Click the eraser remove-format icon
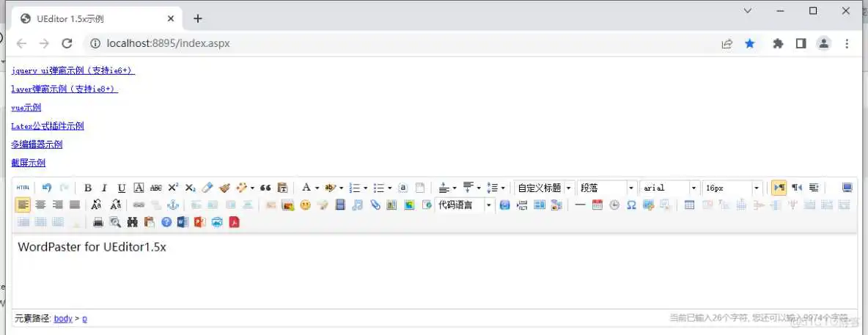868x335 pixels. point(207,188)
